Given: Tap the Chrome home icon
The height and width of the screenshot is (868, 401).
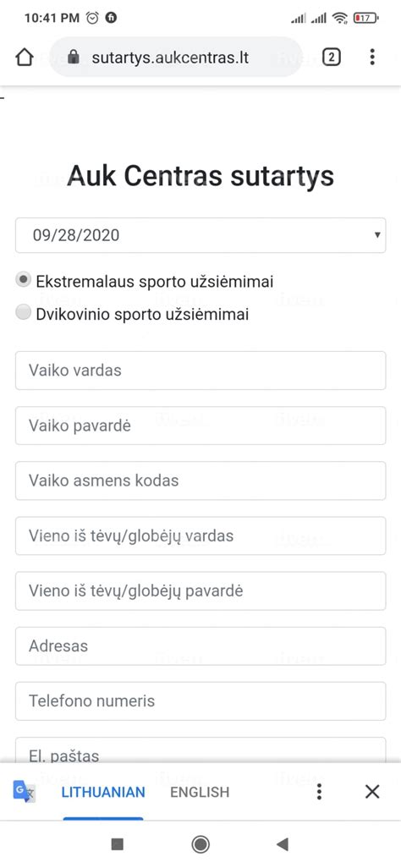Looking at the screenshot, I should pyautogui.click(x=25, y=58).
